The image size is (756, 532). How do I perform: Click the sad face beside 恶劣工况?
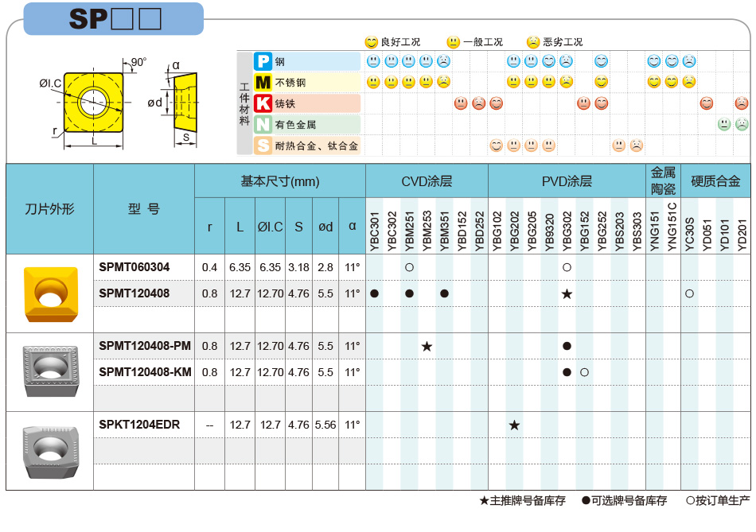coord(532,42)
